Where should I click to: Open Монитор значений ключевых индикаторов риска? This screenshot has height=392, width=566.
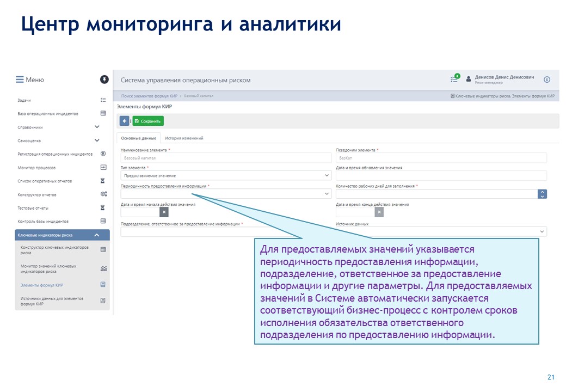coord(48,268)
